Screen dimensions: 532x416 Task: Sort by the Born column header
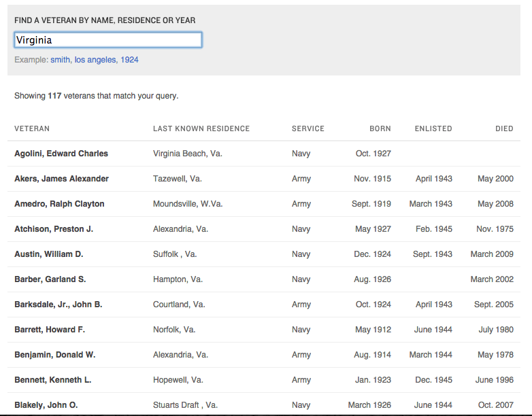pos(380,128)
